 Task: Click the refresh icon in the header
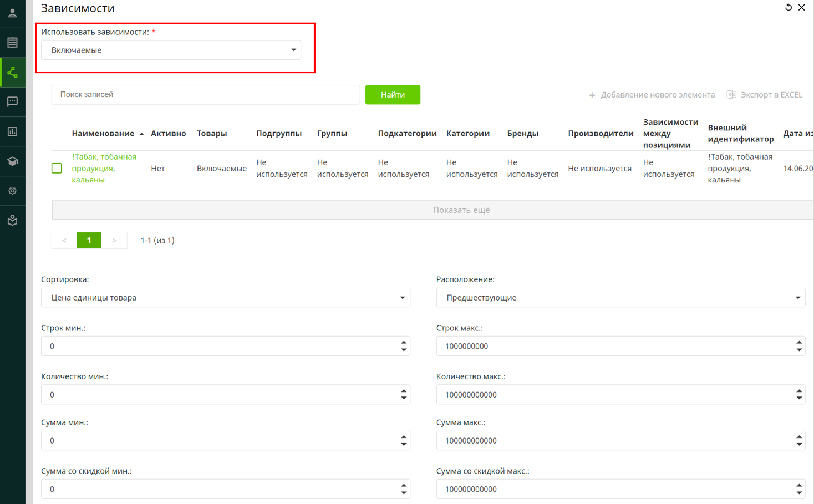pyautogui.click(x=788, y=7)
